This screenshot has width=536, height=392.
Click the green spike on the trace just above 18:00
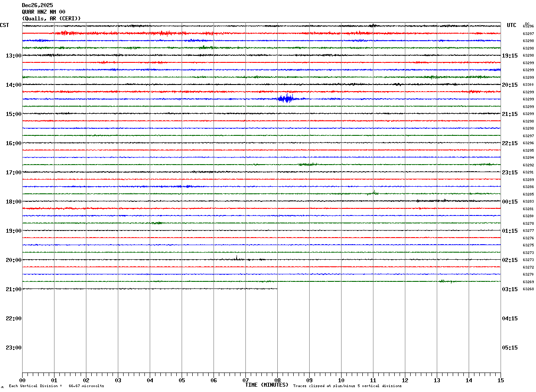374,192
